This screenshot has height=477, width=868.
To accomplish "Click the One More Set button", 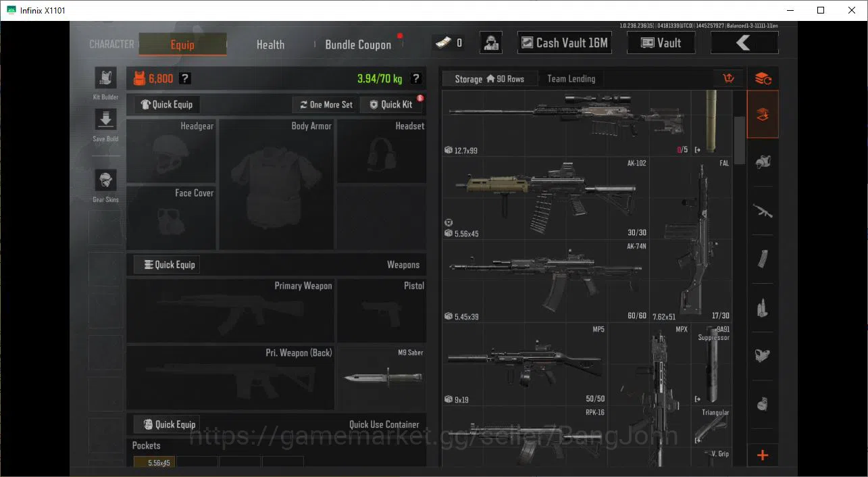I will (326, 104).
